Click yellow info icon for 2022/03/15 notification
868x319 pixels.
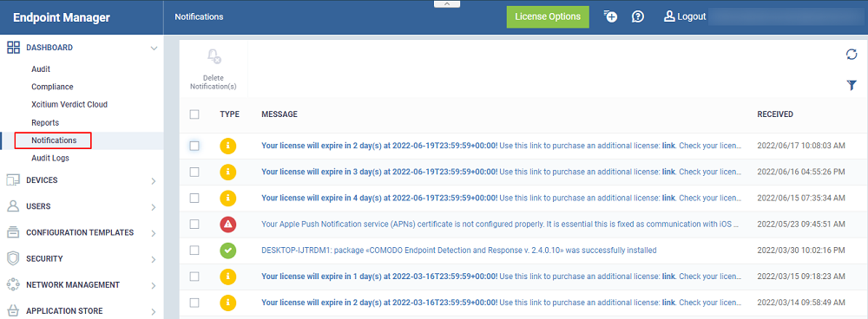[228, 277]
